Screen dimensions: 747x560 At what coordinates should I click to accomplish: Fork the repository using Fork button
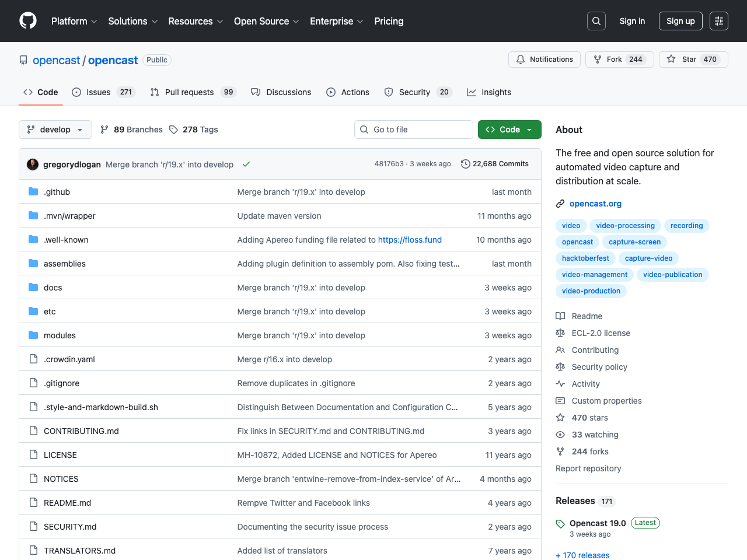[619, 60]
